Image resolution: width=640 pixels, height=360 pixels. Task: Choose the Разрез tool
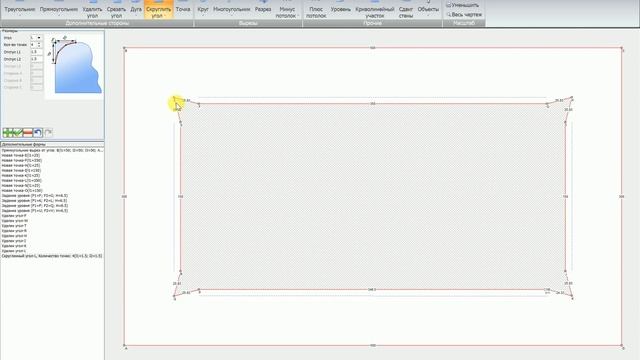pos(263,9)
